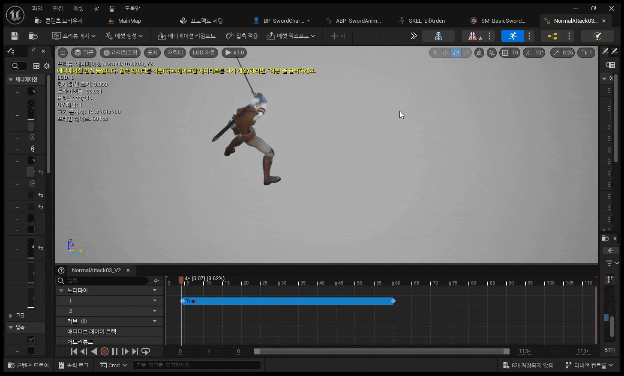The width and height of the screenshot is (624, 376).
Task: Open notify track 2 dropdown arrow
Action: [155, 311]
